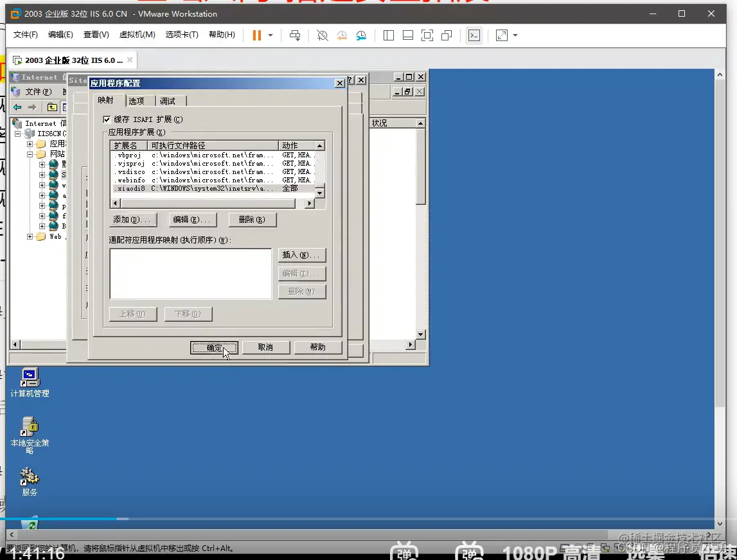Click the 取消 button
This screenshot has height=560, width=737.
click(x=265, y=347)
